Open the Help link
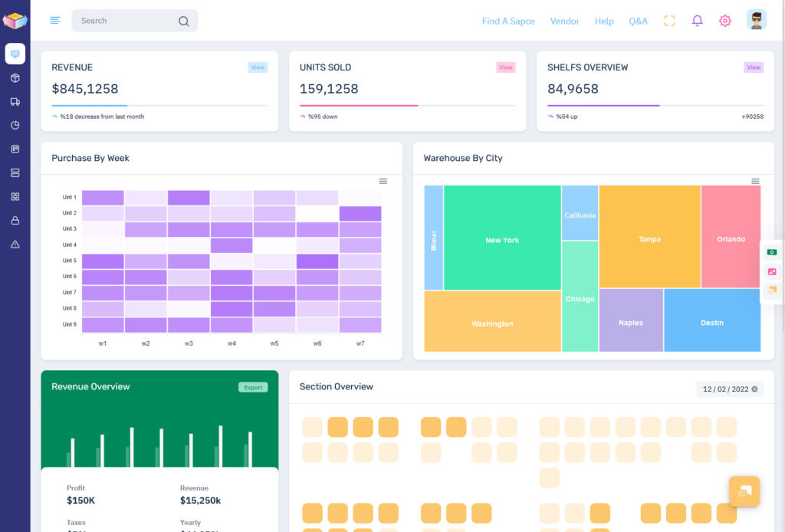This screenshot has width=785, height=532. pos(604,21)
